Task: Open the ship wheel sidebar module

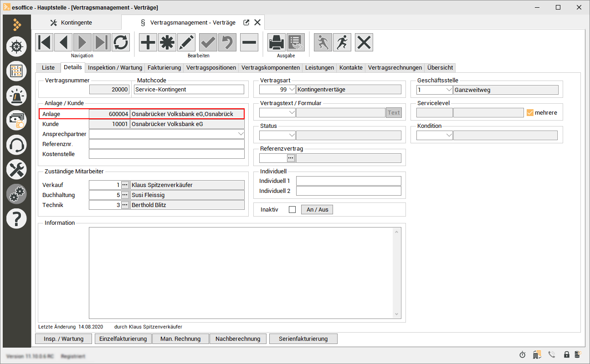Action: (16, 46)
